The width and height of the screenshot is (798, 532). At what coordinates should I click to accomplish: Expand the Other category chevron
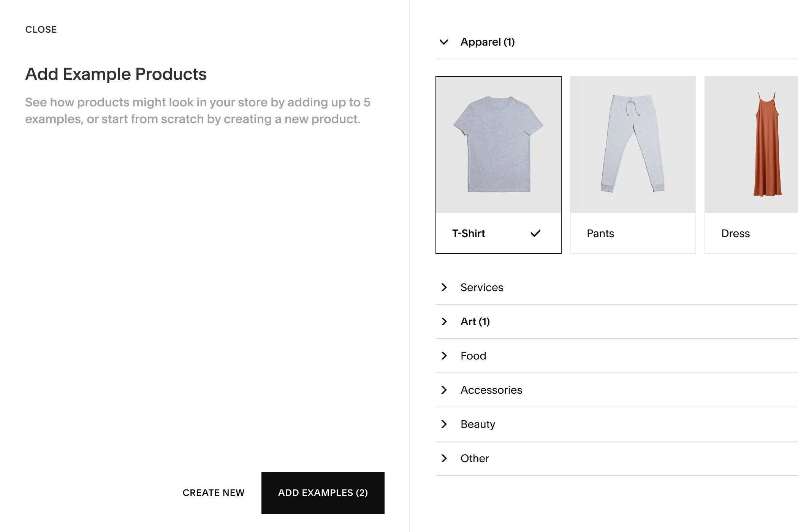[x=444, y=458]
